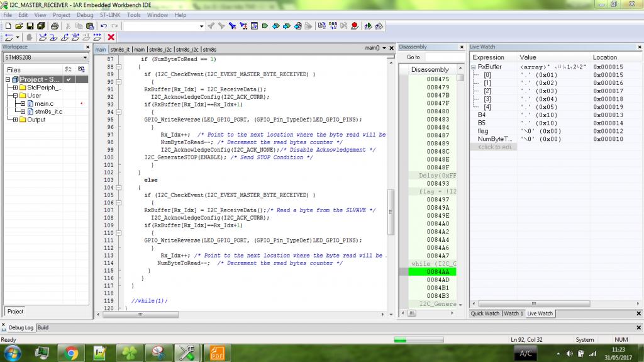Click the Print icon in toolbar
Screen dimensions: 644x362
point(55,26)
